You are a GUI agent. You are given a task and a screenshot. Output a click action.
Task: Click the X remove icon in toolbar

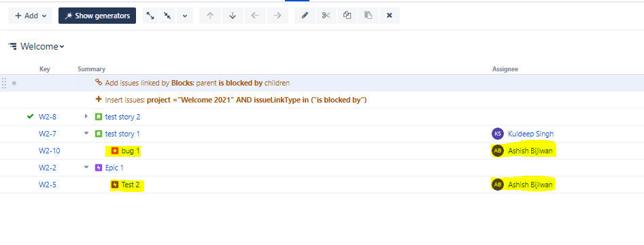(390, 16)
